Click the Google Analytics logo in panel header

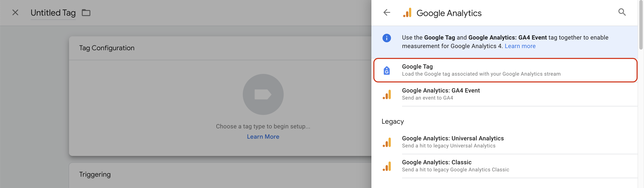[407, 13]
